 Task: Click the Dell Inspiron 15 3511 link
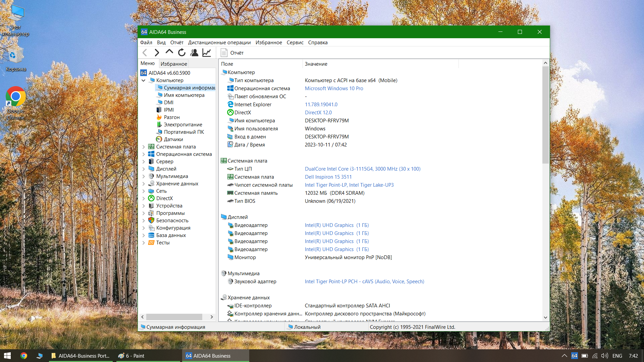(x=328, y=177)
